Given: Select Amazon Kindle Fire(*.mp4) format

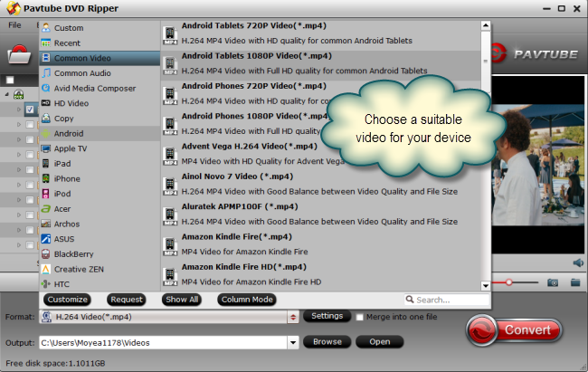Looking at the screenshot, I should (320, 244).
